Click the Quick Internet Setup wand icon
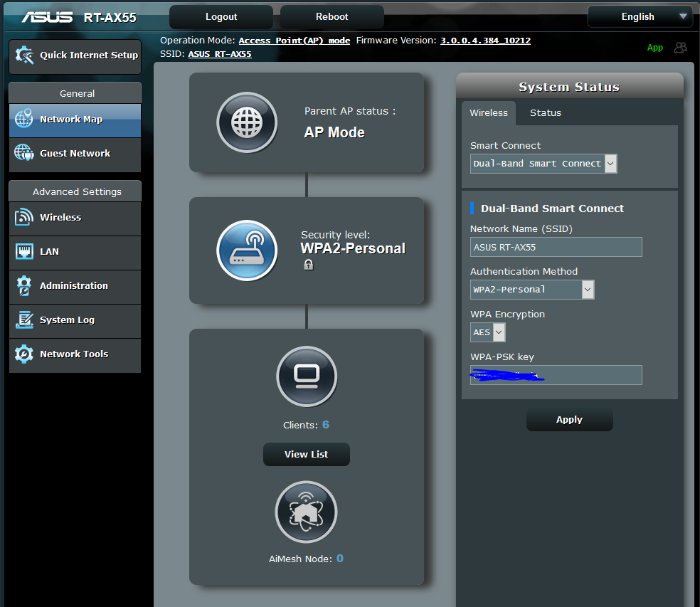 click(25, 56)
